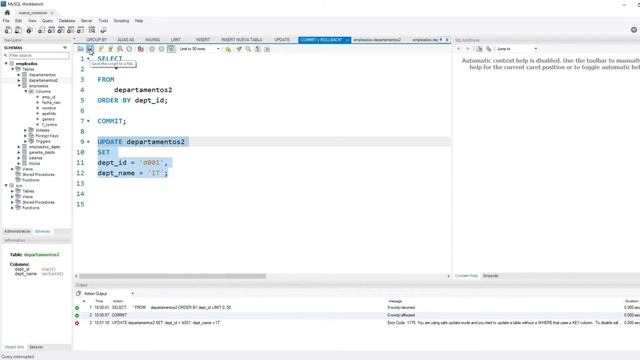This screenshot has width=640, height=360.
Task: Run EXPLAIN on the current statement (magnifier)
Action: (120, 49)
